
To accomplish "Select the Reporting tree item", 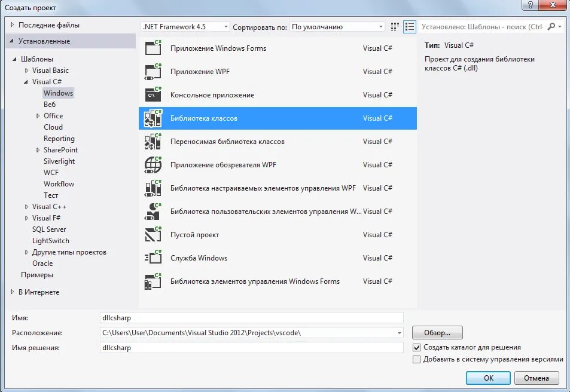I will (59, 139).
